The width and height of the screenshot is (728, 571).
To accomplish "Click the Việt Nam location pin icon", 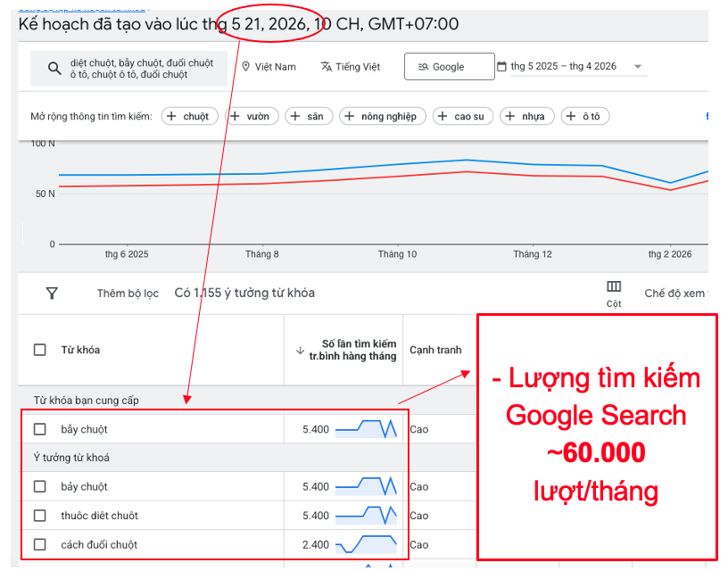I will point(246,66).
